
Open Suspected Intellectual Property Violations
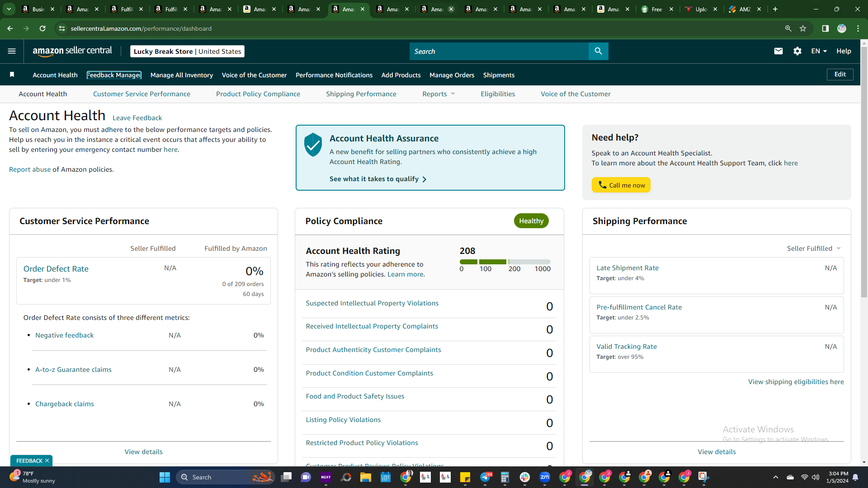tap(372, 303)
